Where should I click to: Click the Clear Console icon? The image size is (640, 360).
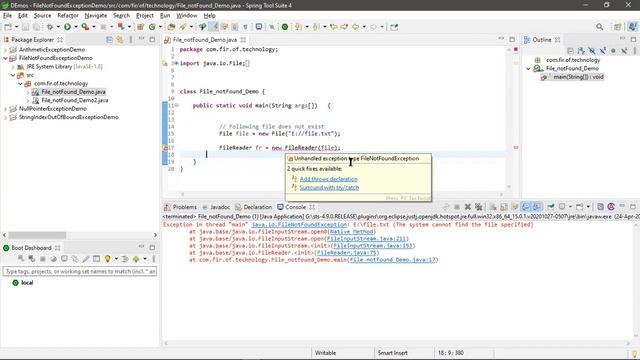(x=493, y=207)
